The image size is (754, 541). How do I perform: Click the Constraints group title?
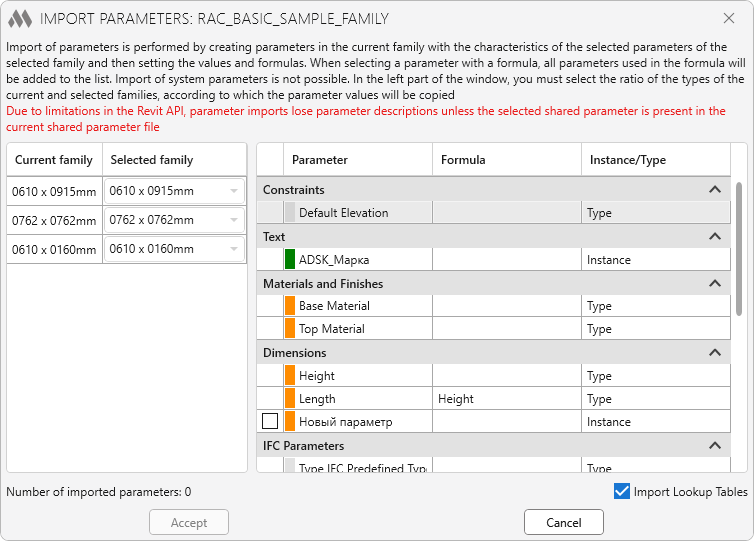[x=293, y=189]
